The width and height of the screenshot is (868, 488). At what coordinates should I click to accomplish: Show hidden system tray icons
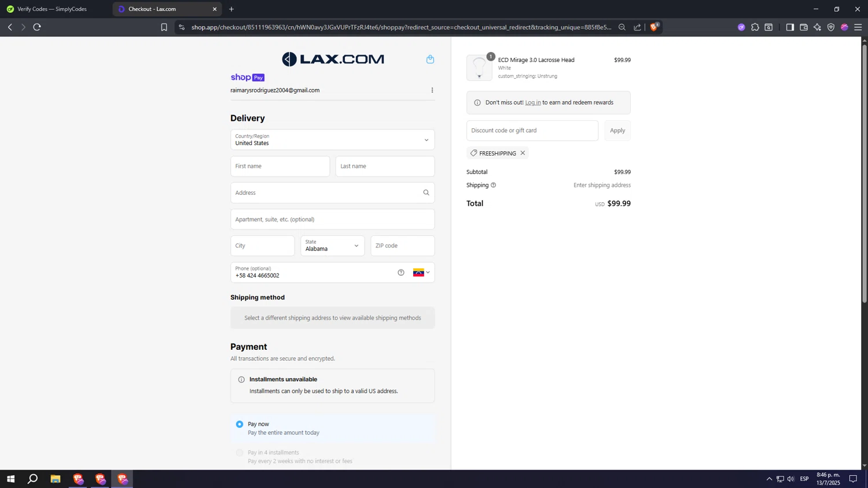coord(769,479)
